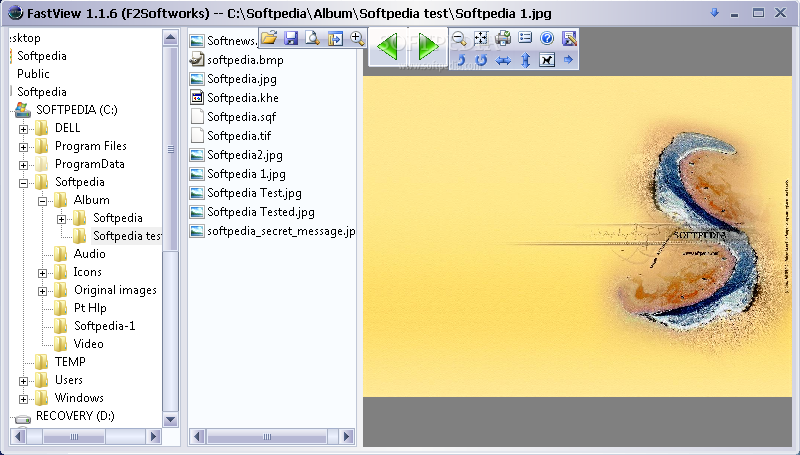Expand the DELL folder node
Screen dimensions: 800x455
[x=23, y=129]
